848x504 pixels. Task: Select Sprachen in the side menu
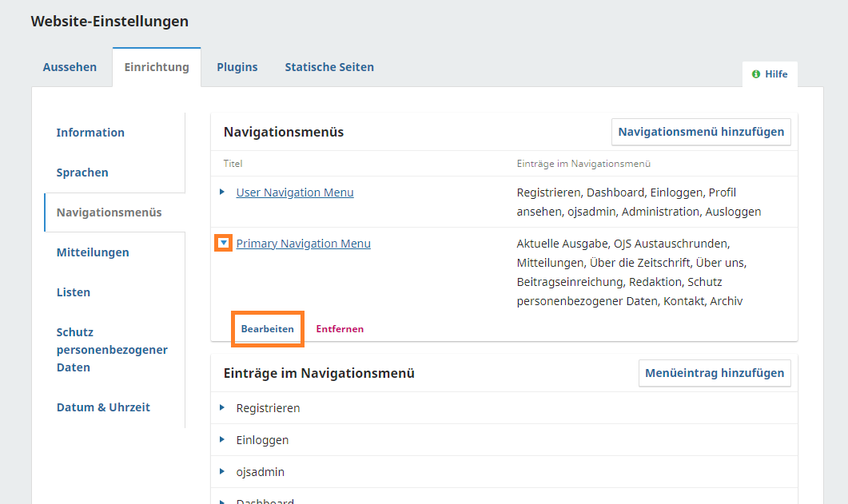pyautogui.click(x=82, y=173)
